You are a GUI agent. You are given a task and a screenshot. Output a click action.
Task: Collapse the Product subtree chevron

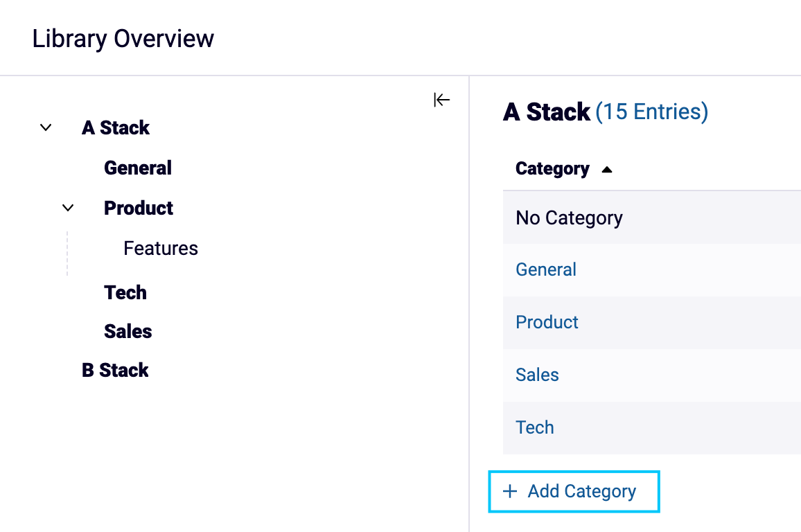(68, 208)
